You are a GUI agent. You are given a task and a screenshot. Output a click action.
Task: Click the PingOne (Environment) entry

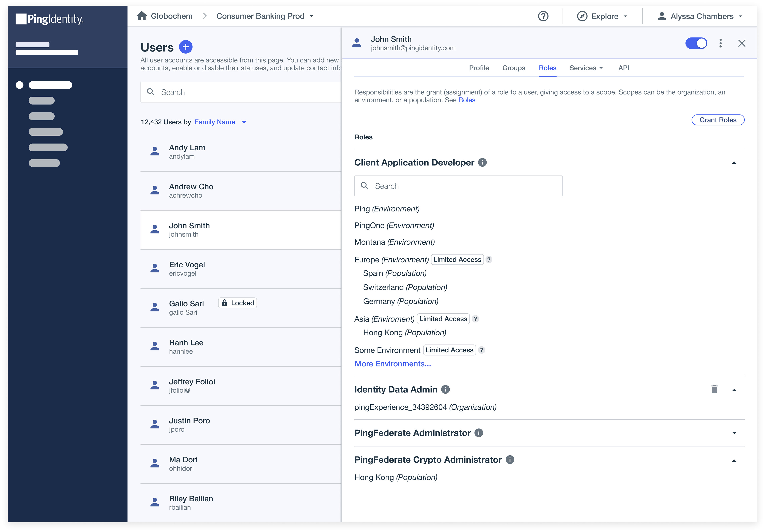pyautogui.click(x=394, y=225)
